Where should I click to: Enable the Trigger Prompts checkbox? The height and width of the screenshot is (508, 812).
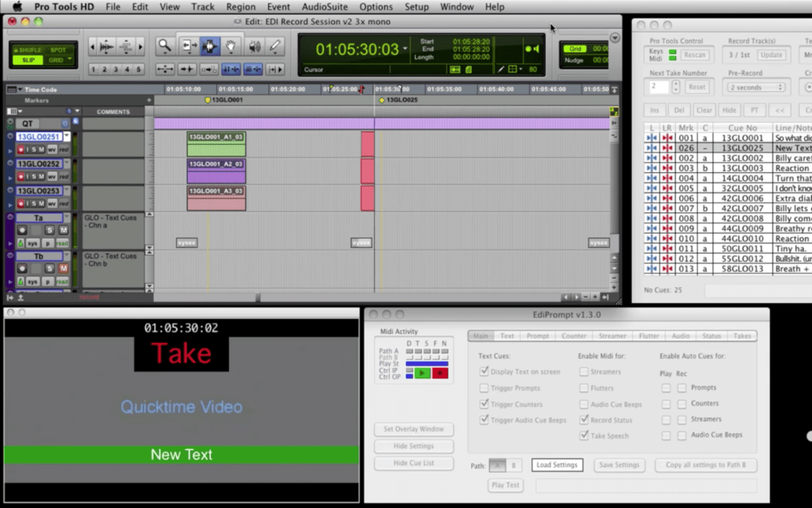click(484, 388)
